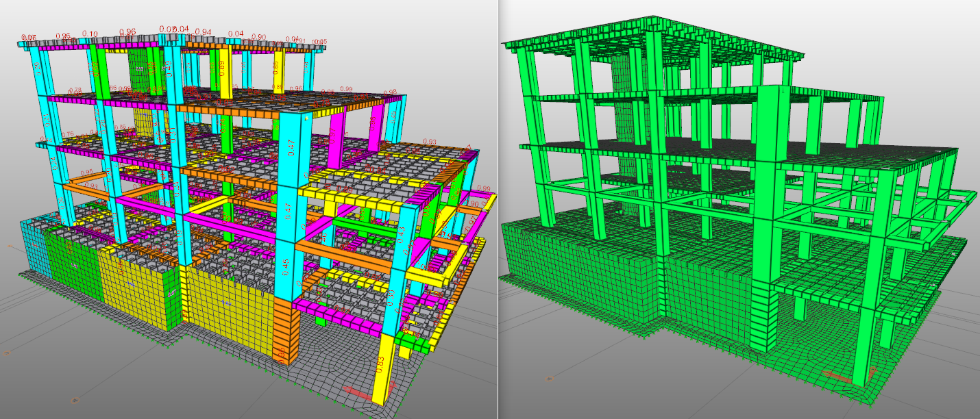This screenshot has height=419, width=980.
Task: Select the yellow column labeled 0.83
Action: 381,366
